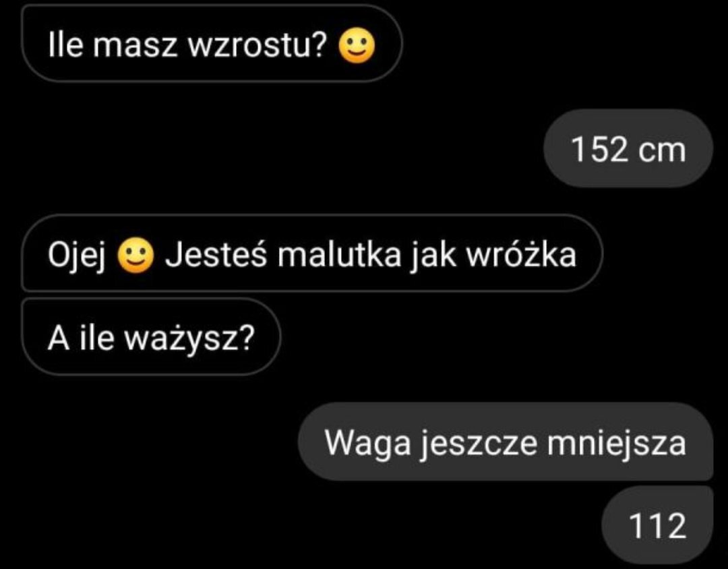The height and width of the screenshot is (569, 728).
Task: Click the word 'Ojej' in the received message
Action: click(77, 256)
